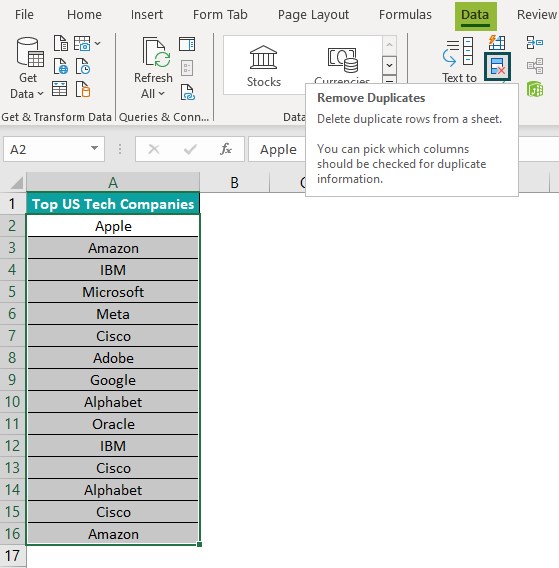Select the Oracle cell
559x568 pixels.
pyautogui.click(x=113, y=424)
